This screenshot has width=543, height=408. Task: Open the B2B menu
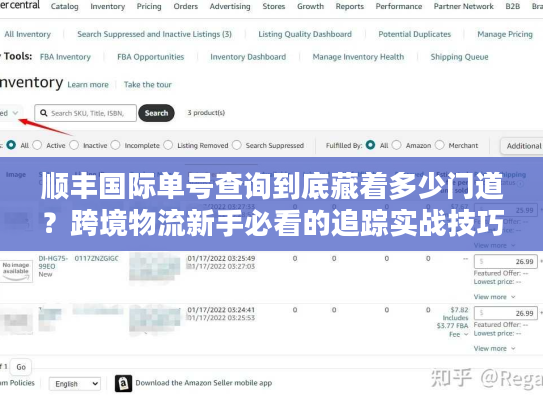click(513, 6)
